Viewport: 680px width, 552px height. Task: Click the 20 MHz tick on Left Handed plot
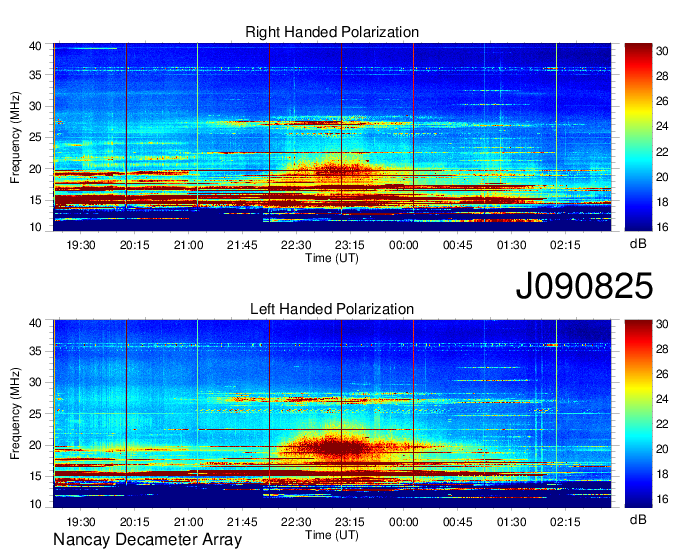tap(35, 445)
